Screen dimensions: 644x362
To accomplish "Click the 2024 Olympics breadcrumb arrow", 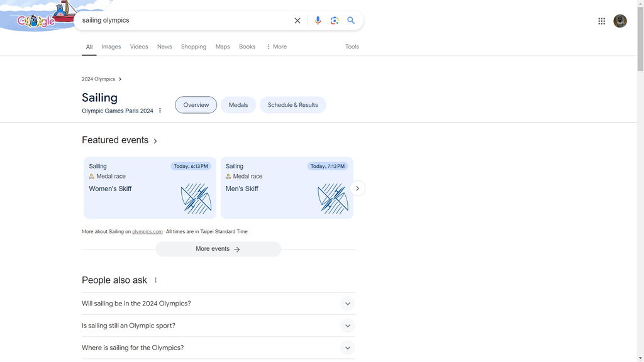I will click(x=120, y=79).
